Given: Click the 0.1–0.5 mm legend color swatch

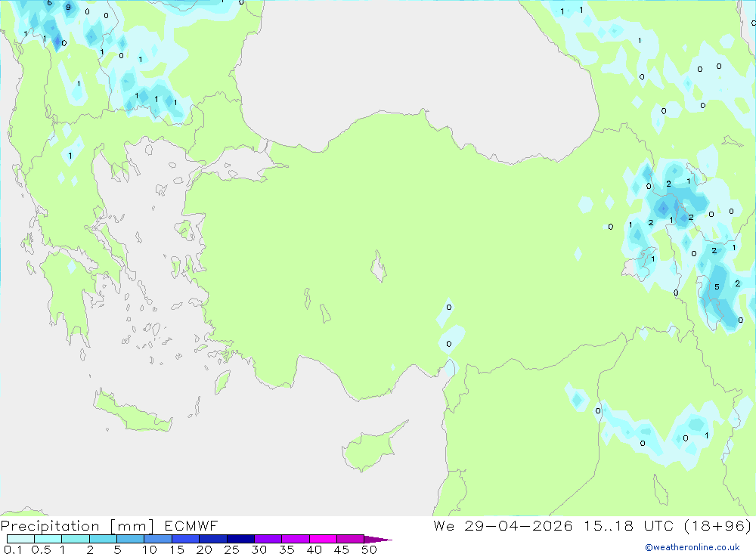Looking at the screenshot, I should (x=20, y=539).
